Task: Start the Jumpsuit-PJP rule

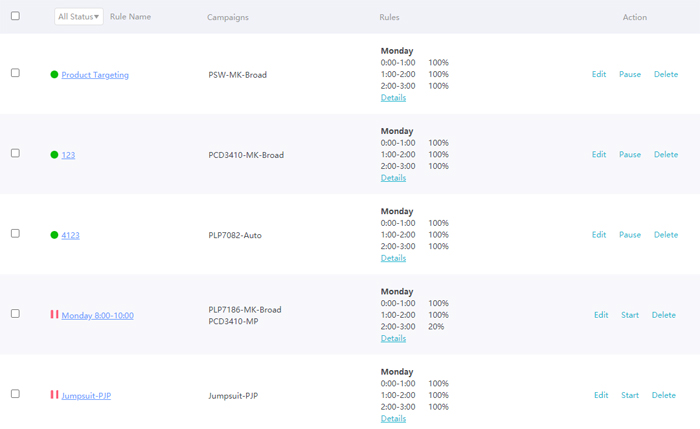Action: [x=630, y=396]
